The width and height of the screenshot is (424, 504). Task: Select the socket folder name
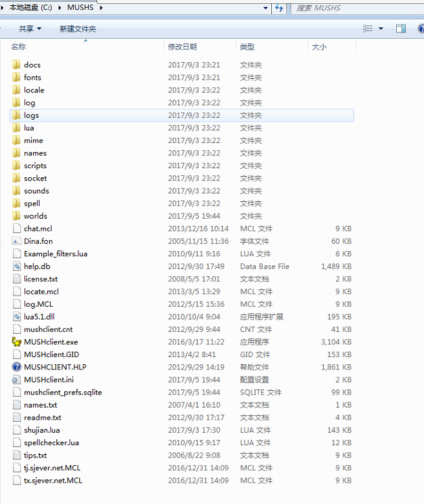(x=36, y=178)
